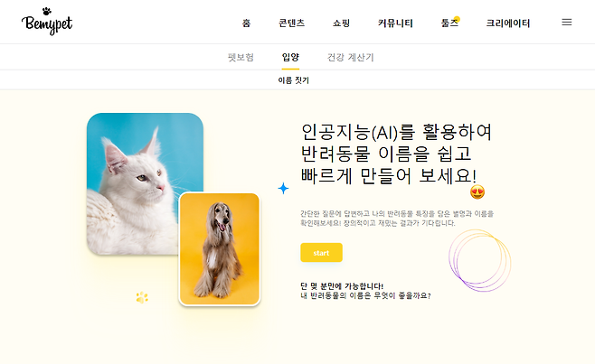Click the purple circle rings graphic
This screenshot has height=364, width=595.
[x=479, y=260]
